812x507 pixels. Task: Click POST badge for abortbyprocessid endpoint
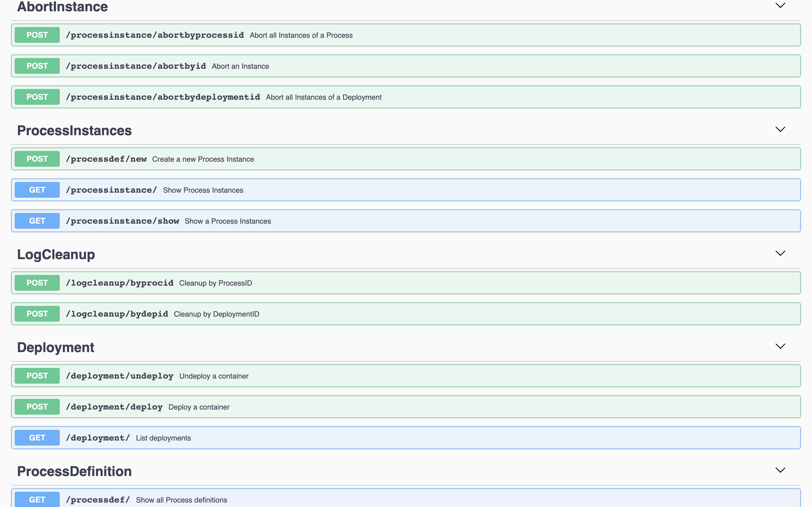pyautogui.click(x=37, y=35)
